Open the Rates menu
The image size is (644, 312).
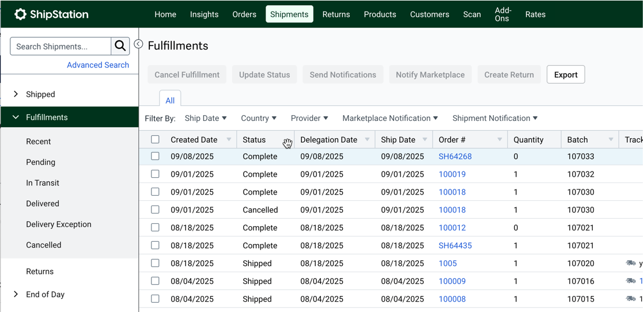536,14
